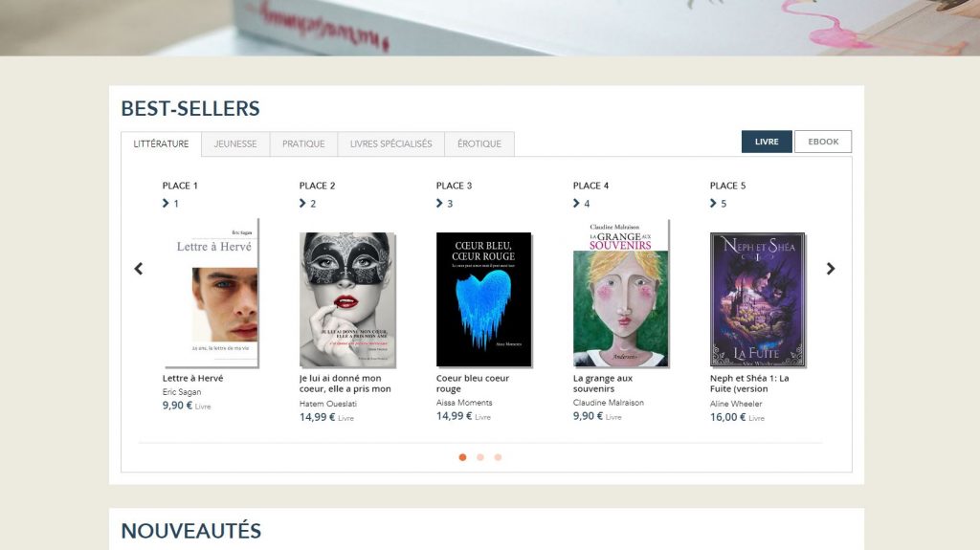Open the Érotique tab
The width and height of the screenshot is (980, 550).
(x=479, y=143)
